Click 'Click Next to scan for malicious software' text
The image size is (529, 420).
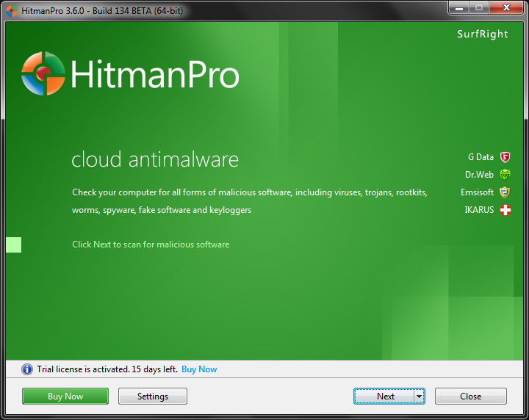point(151,245)
